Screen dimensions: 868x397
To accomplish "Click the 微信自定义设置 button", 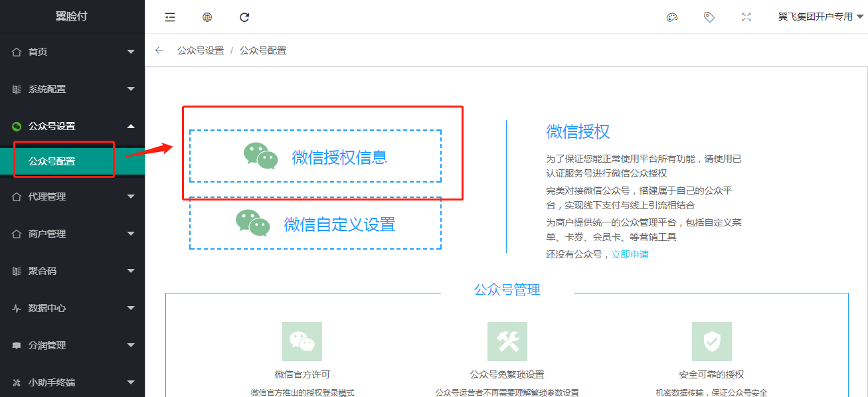I will click(315, 224).
